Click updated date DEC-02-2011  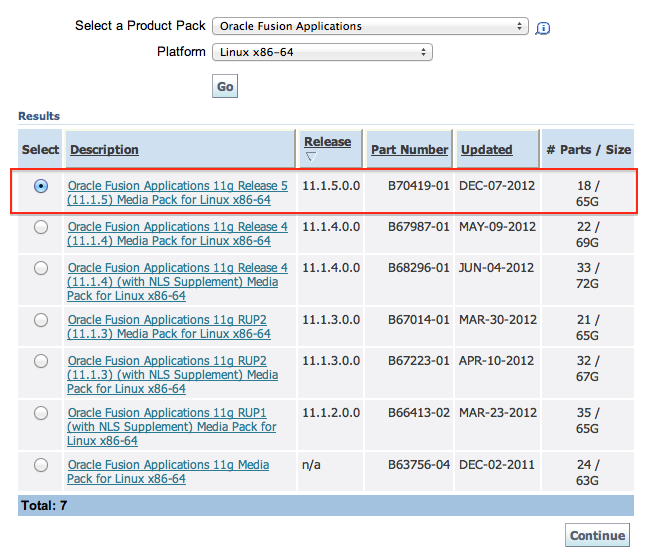click(497, 465)
